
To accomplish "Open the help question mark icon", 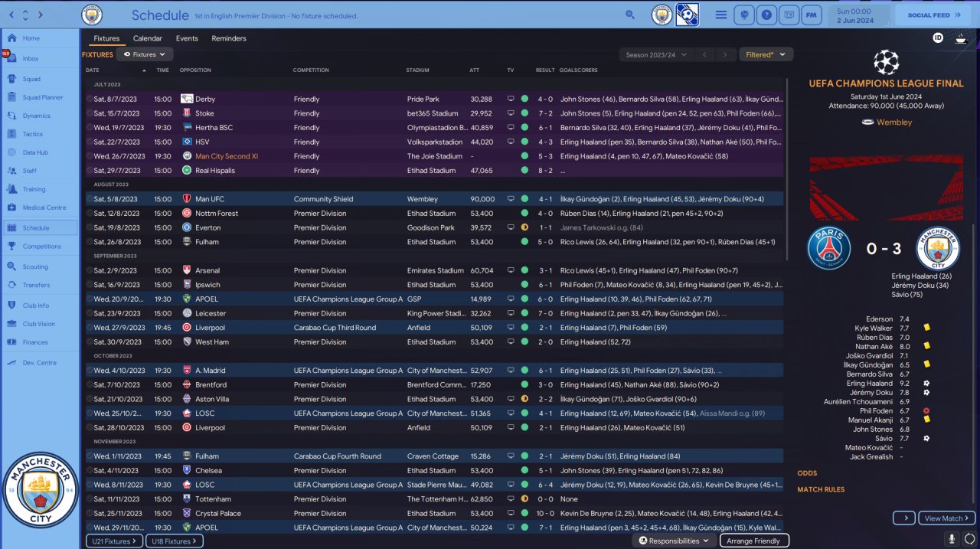I will pyautogui.click(x=766, y=15).
